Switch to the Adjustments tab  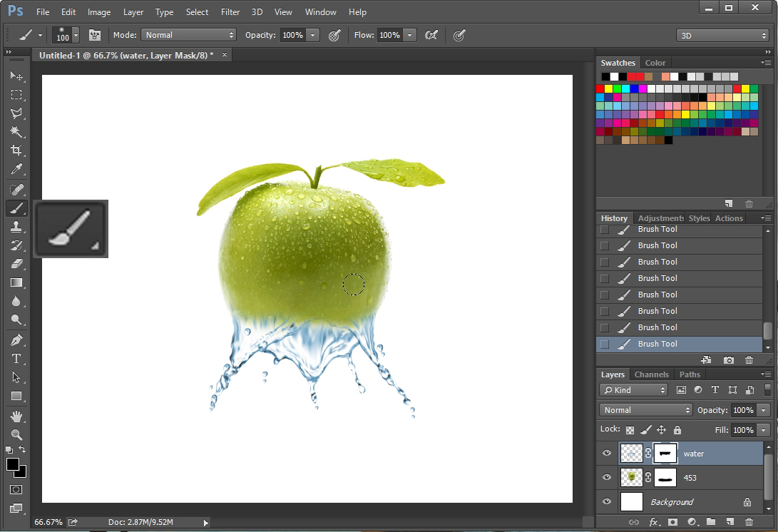click(661, 218)
